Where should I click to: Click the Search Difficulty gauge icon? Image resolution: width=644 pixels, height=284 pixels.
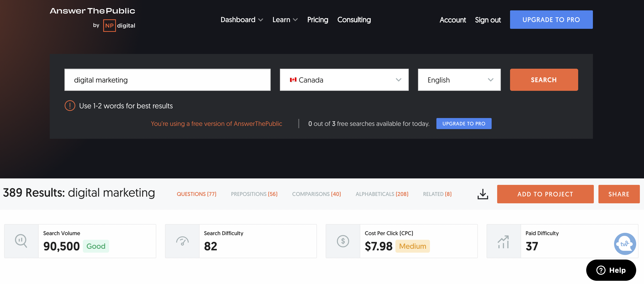(182, 241)
